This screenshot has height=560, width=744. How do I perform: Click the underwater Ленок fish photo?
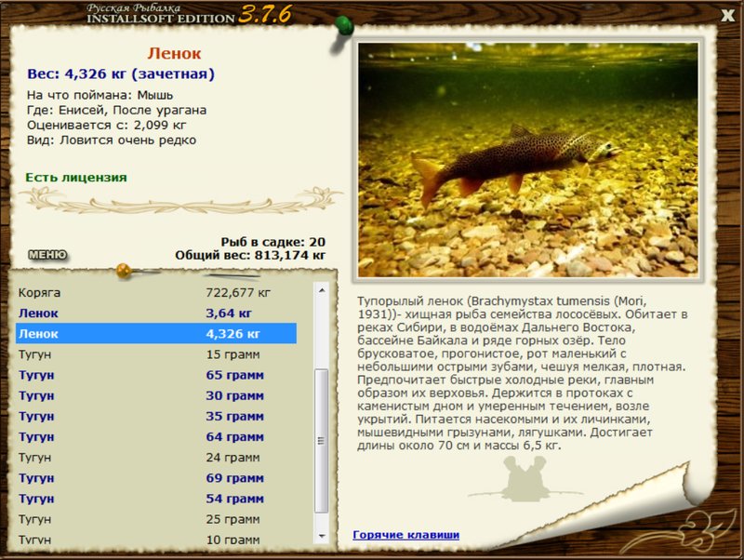tap(527, 160)
